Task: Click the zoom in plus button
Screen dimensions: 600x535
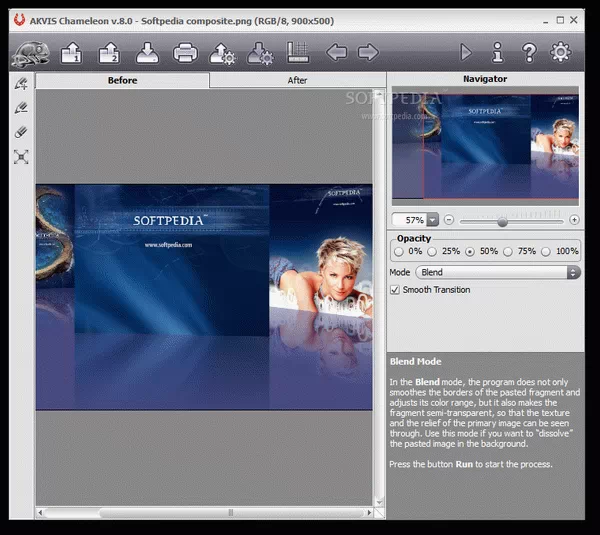Action: click(x=574, y=219)
